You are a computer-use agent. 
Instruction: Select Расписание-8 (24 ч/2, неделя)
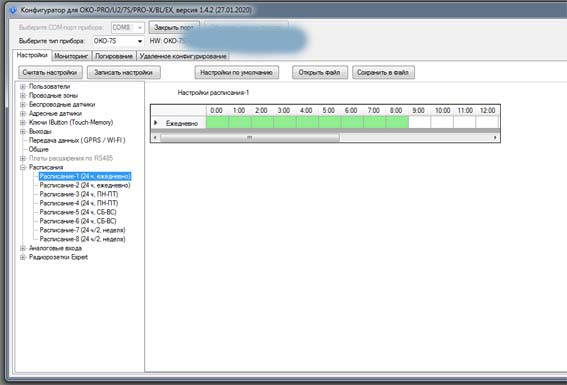(x=82, y=239)
